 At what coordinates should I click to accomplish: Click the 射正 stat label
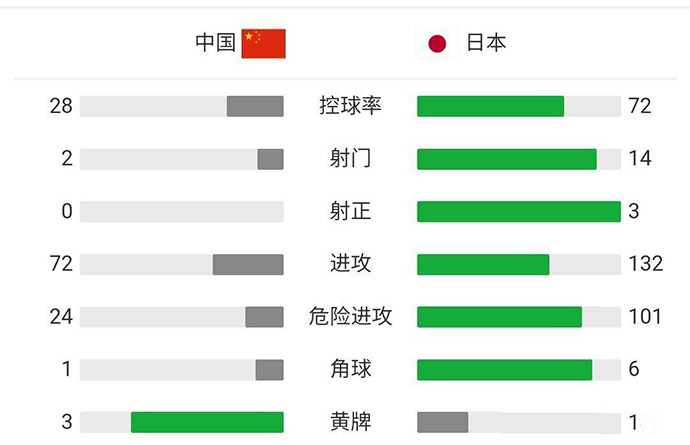tap(350, 211)
